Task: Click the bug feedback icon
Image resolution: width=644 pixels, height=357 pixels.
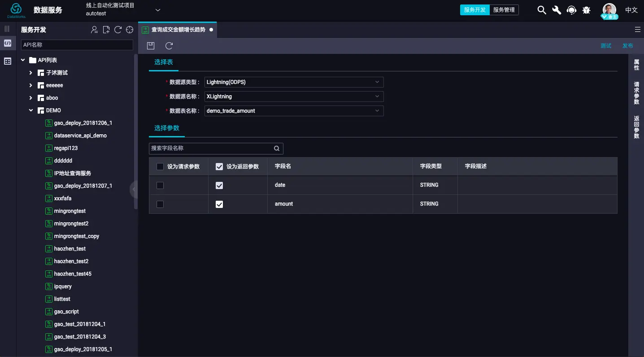Action: [586, 10]
